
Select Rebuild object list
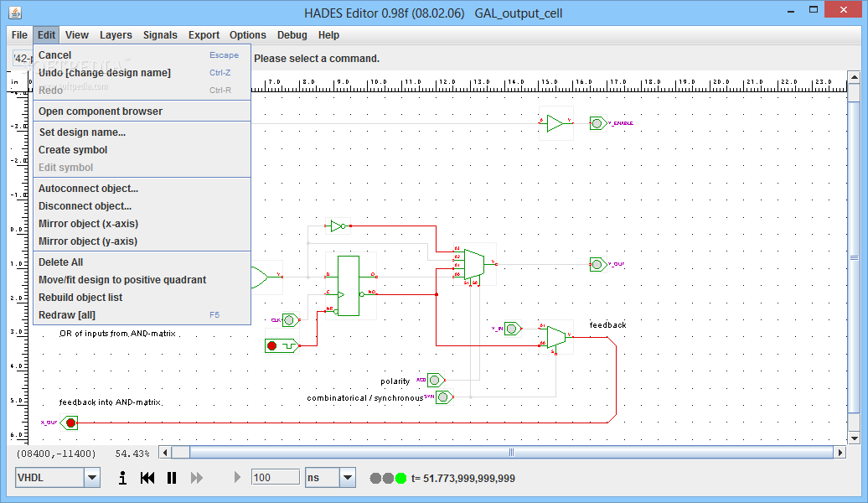[x=142, y=298]
